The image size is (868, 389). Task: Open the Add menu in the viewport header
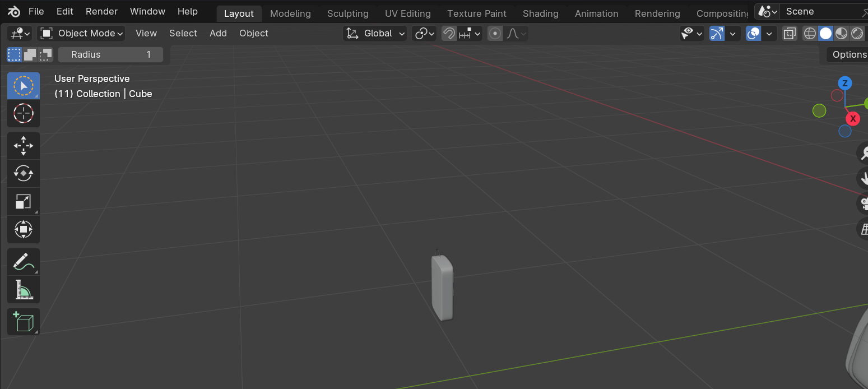[218, 33]
